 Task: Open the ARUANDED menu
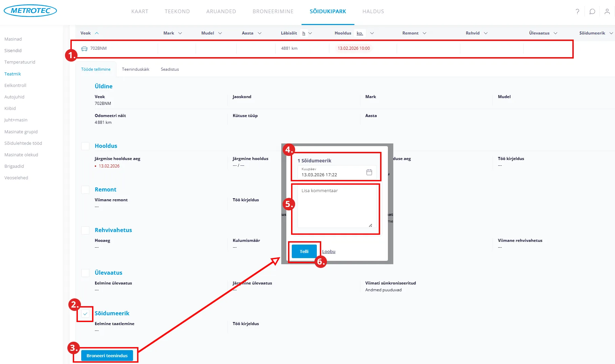(221, 12)
